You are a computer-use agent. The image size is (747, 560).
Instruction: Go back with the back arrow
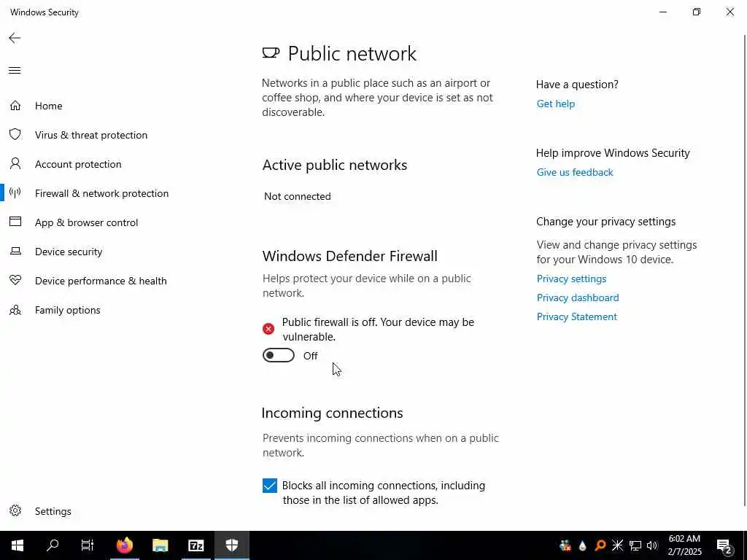pyautogui.click(x=15, y=38)
